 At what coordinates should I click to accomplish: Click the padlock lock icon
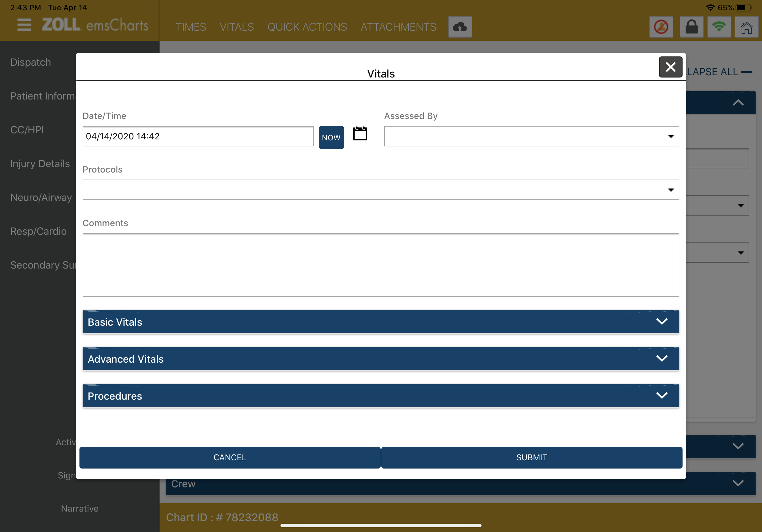(691, 27)
